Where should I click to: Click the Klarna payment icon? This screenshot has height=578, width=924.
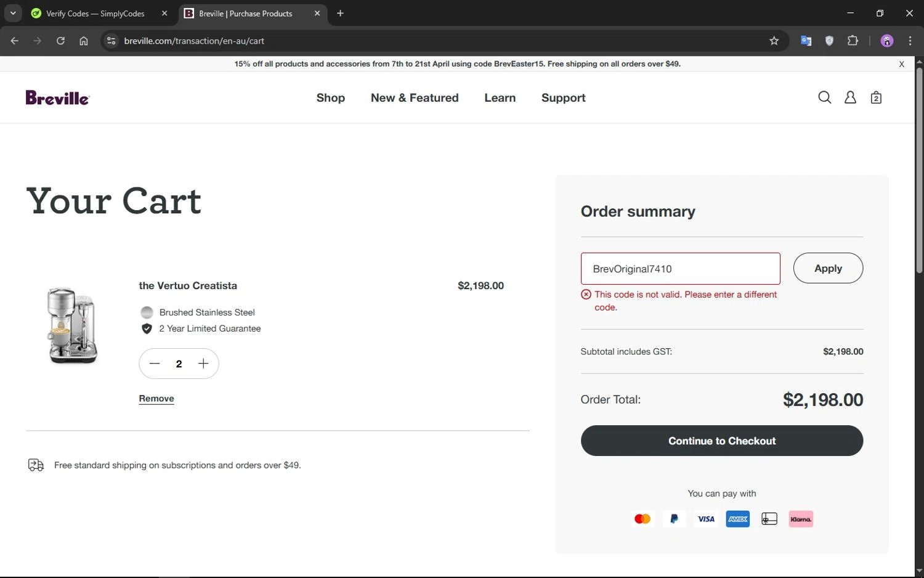pos(801,519)
